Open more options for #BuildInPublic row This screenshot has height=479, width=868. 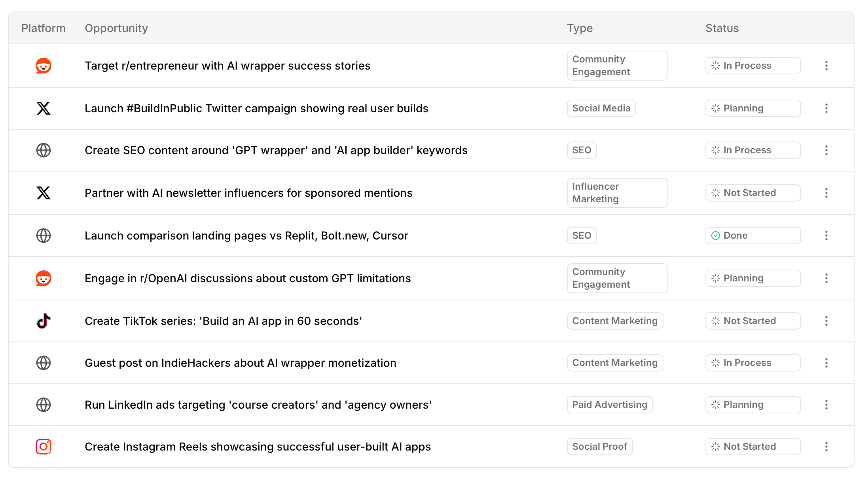[x=826, y=108]
